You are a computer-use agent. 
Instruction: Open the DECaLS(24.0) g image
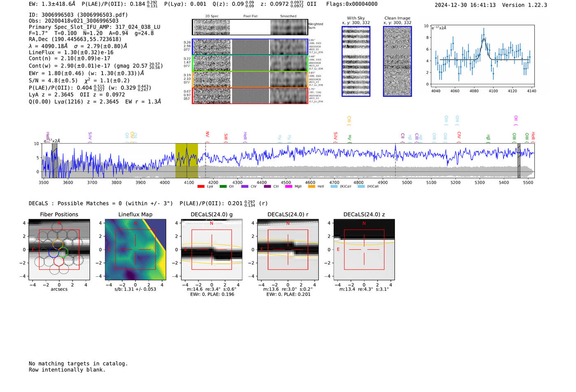point(212,249)
